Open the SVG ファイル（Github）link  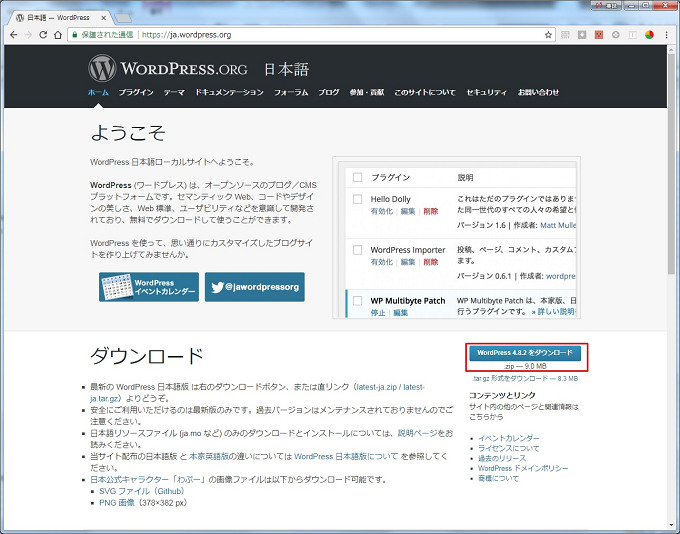point(143,491)
